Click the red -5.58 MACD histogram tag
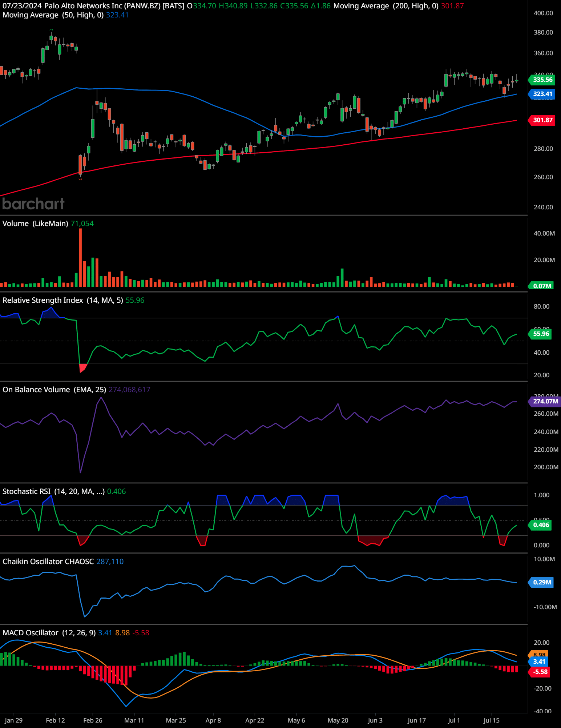The width and height of the screenshot is (561, 728). 540,672
